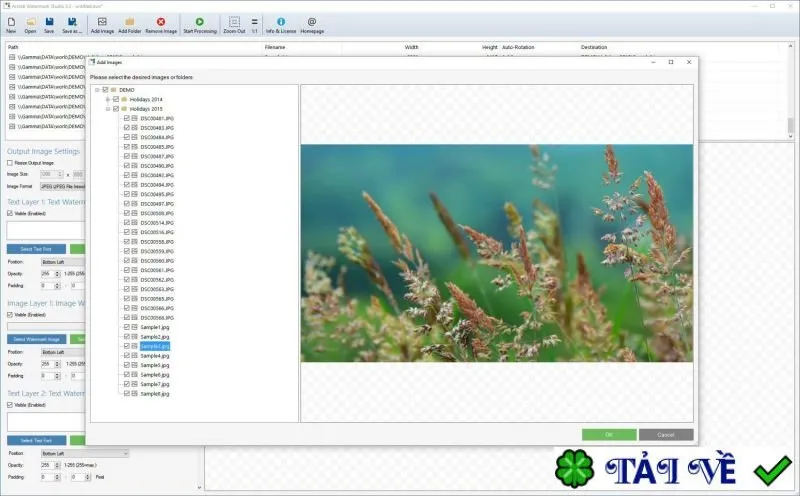The image size is (800, 496).
Task: Save the project with the Save icon
Action: (49, 22)
